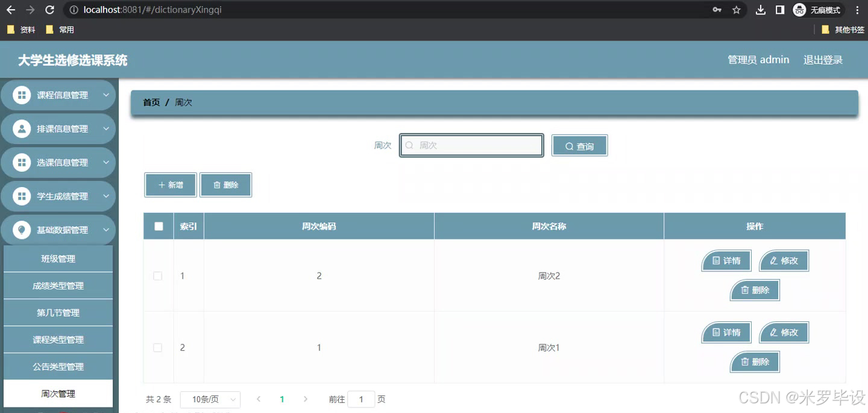Viewport: 868px width, 413px height.
Task: Click the 周次1 name cell
Action: point(549,347)
